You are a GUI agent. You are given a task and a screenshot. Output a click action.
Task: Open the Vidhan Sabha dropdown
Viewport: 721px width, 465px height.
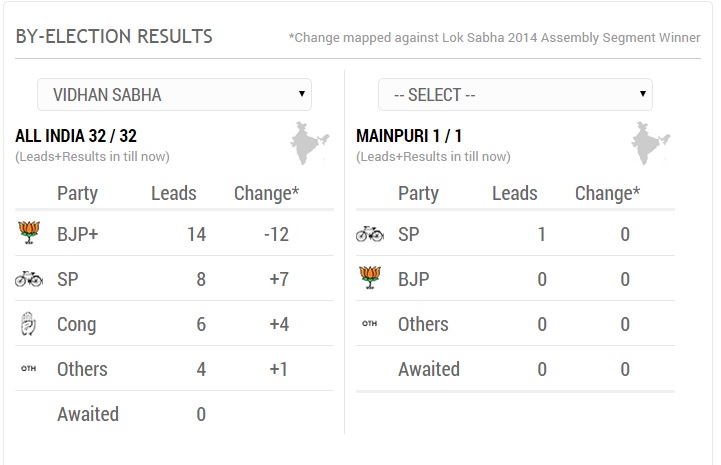[174, 94]
